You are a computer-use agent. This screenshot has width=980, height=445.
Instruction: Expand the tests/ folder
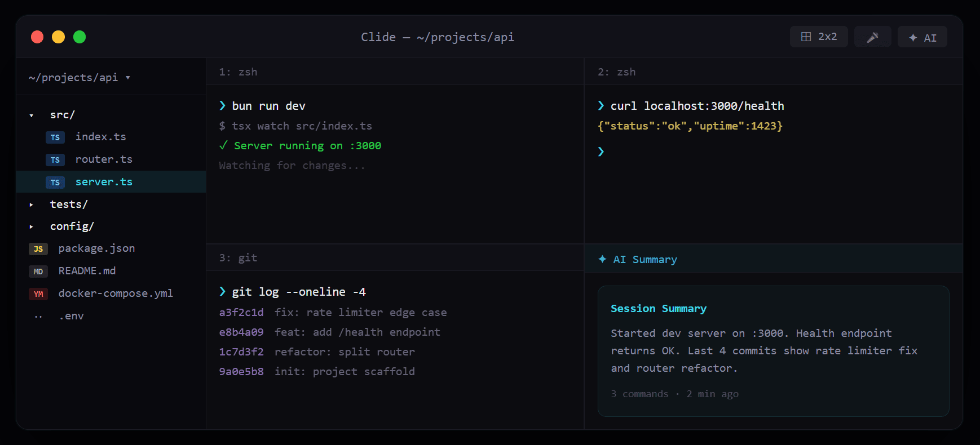point(32,204)
